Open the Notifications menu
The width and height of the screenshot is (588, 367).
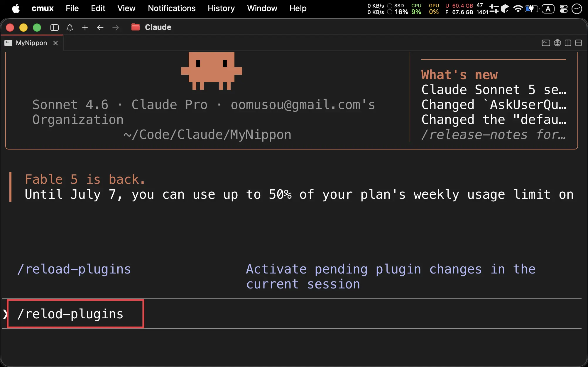pos(172,9)
